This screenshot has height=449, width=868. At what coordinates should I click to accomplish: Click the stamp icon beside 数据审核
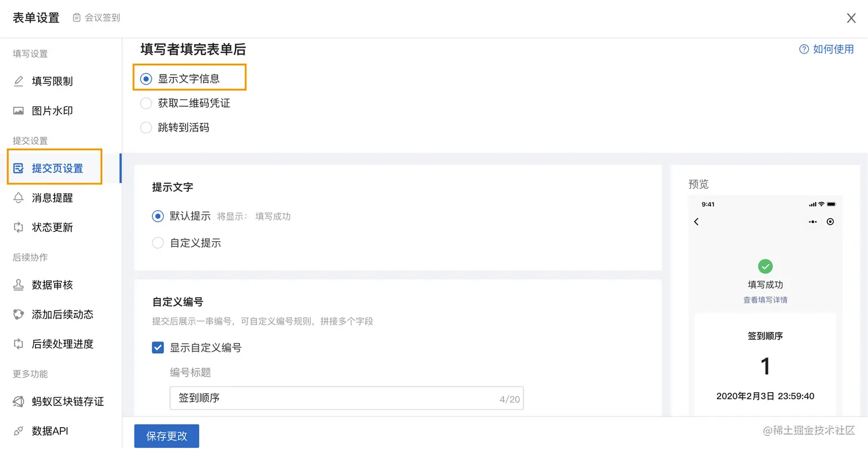19,285
